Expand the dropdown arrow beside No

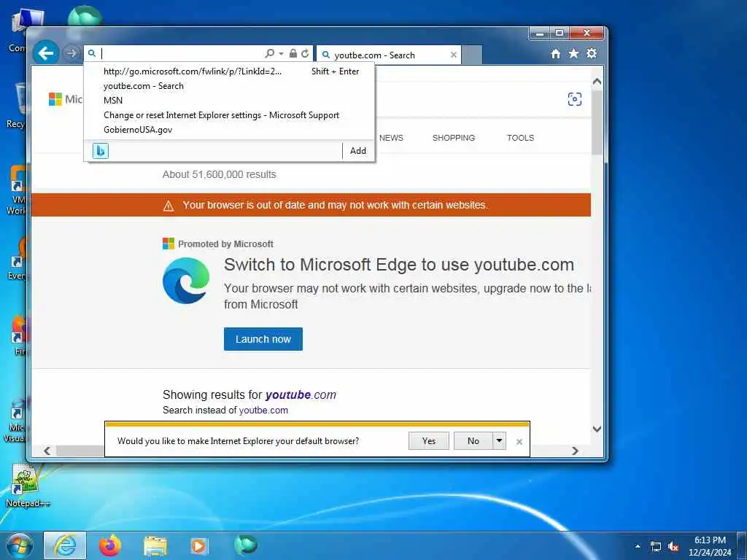coord(499,441)
